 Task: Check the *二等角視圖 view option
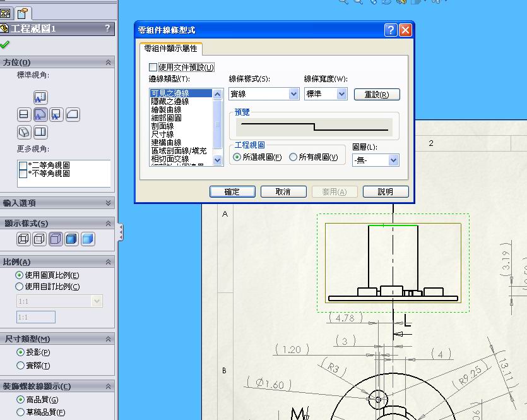23,165
